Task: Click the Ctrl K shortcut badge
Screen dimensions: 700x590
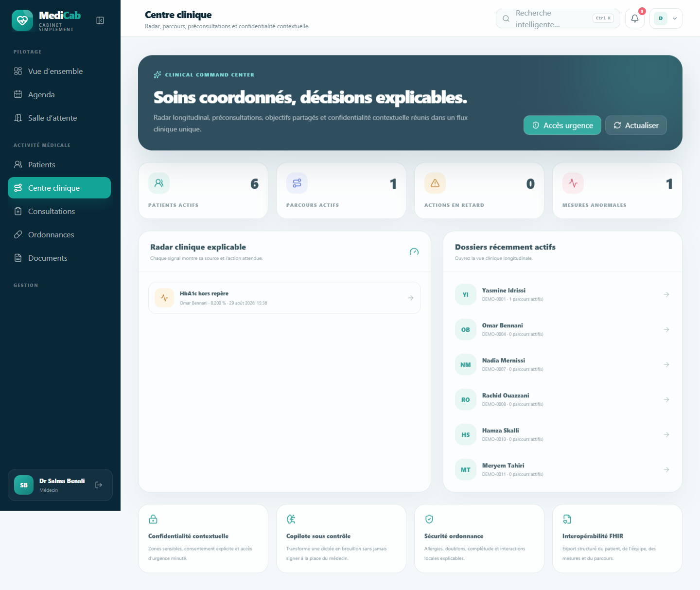Action: [603, 18]
